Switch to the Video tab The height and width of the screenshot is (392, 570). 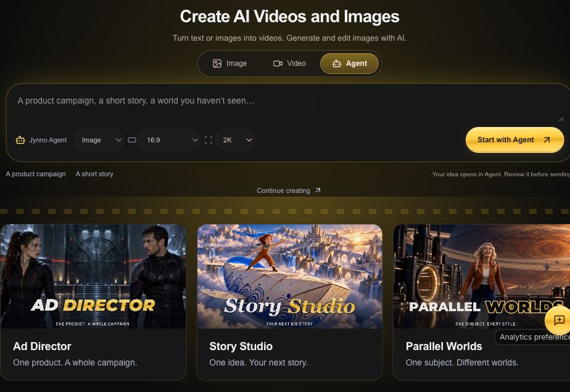pyautogui.click(x=289, y=63)
